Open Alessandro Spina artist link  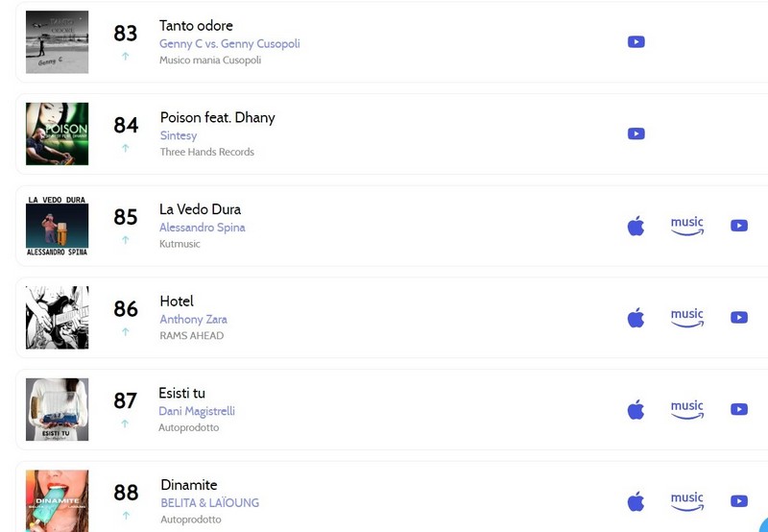click(202, 228)
